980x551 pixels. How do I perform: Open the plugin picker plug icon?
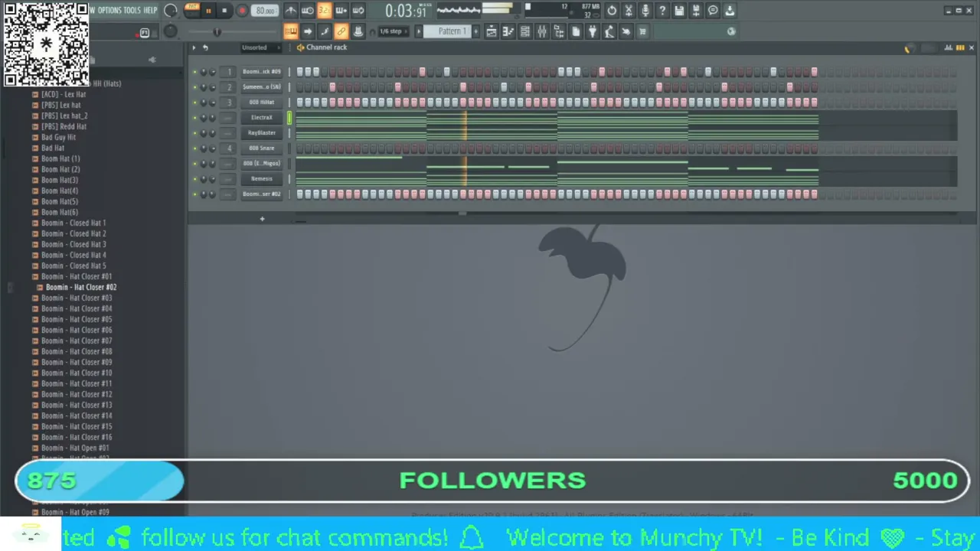click(593, 31)
